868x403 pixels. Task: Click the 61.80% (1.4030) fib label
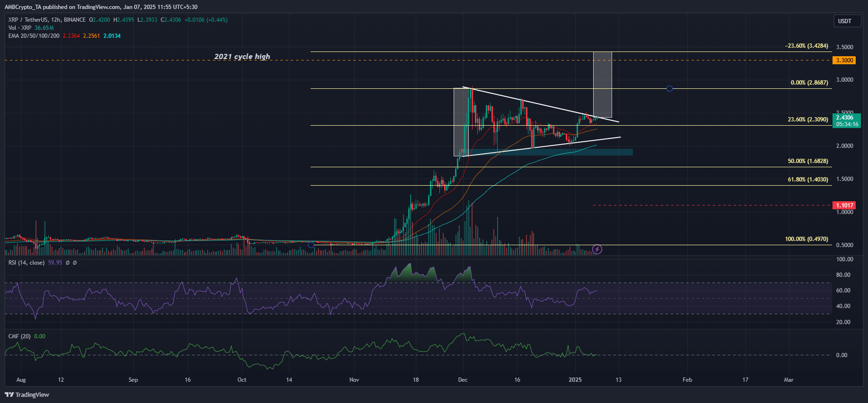click(808, 180)
